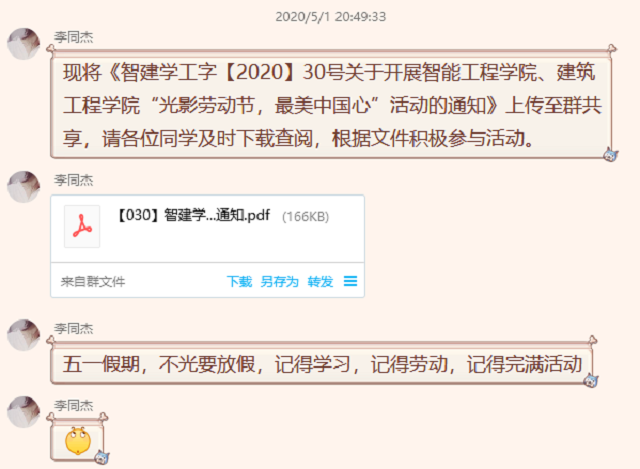The height and width of the screenshot is (469, 640).
Task: Click sender name 李同杰 above PDF card
Action: click(73, 180)
